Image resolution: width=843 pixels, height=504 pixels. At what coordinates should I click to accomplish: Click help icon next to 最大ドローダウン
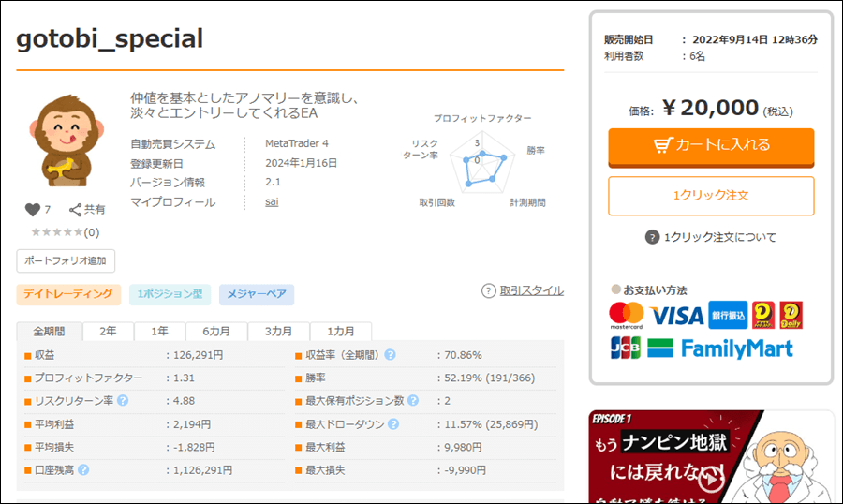pos(393,424)
